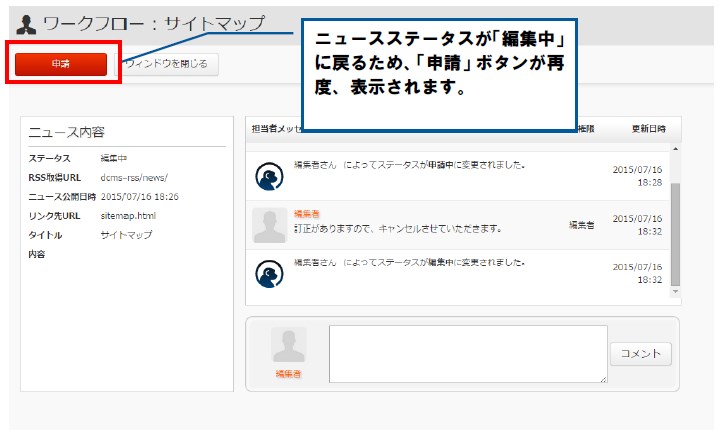Click the workflow user icon beside the title
Screen dimensions: 719x434
26,25
